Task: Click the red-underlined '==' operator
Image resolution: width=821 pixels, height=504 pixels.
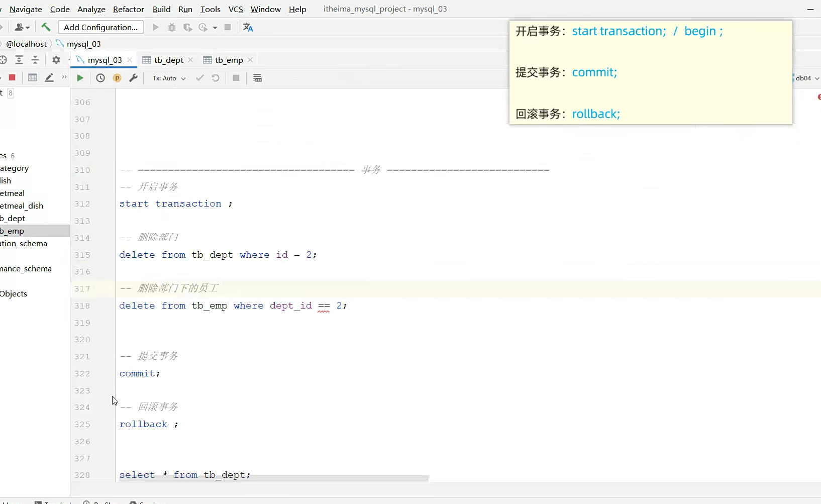Action: 324,306
